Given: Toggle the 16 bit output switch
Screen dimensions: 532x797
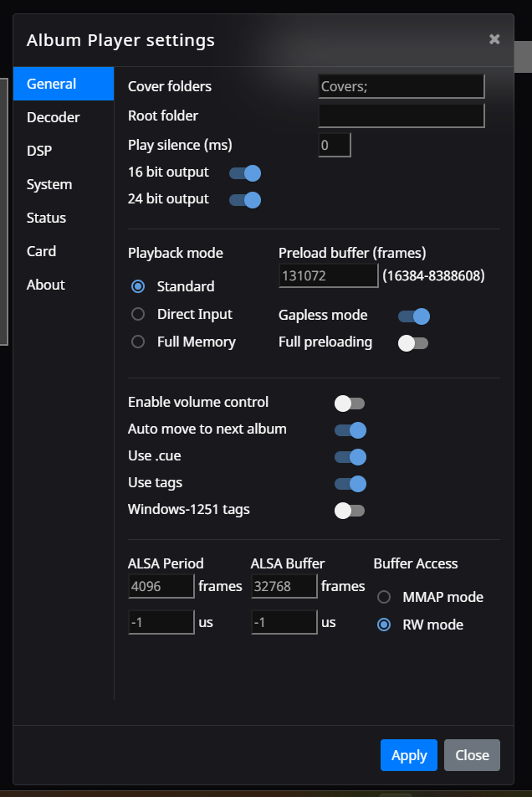Looking at the screenshot, I should (x=245, y=173).
